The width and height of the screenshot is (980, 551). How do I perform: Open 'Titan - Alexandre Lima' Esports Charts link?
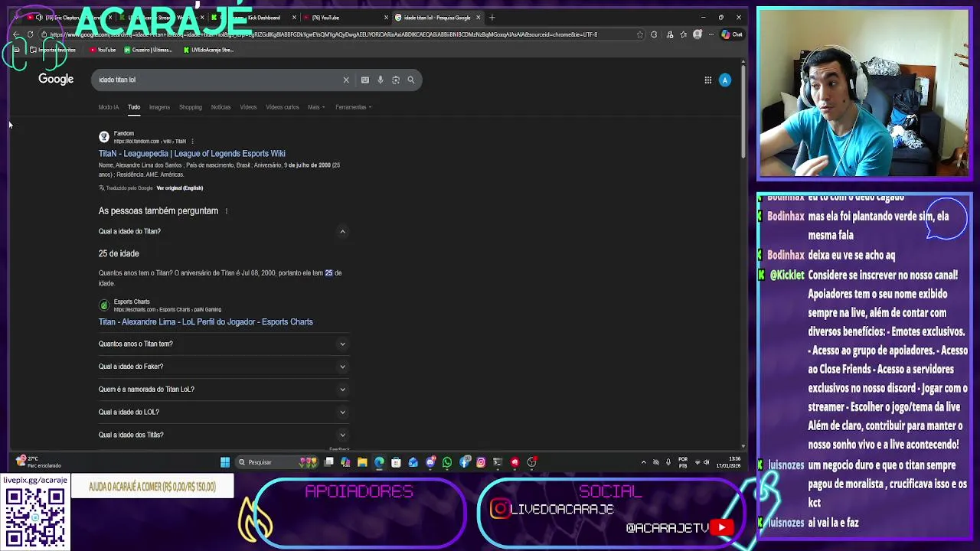point(205,322)
